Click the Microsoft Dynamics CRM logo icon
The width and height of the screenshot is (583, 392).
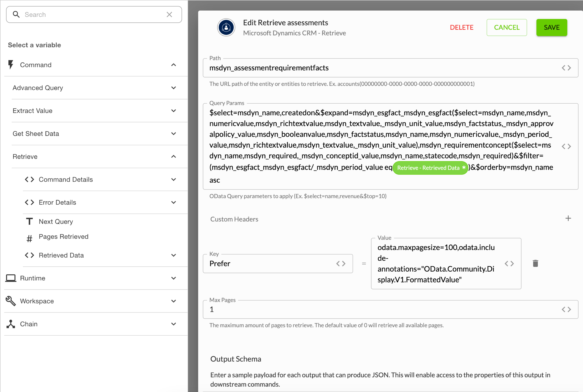226,27
